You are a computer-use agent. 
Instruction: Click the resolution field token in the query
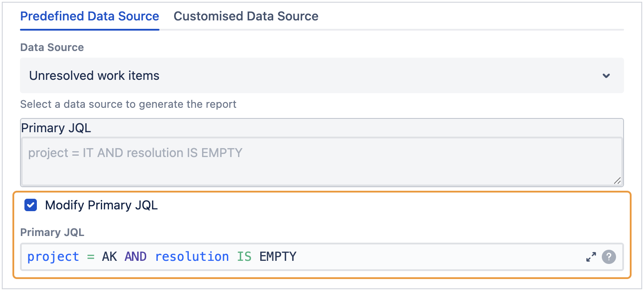[192, 256]
